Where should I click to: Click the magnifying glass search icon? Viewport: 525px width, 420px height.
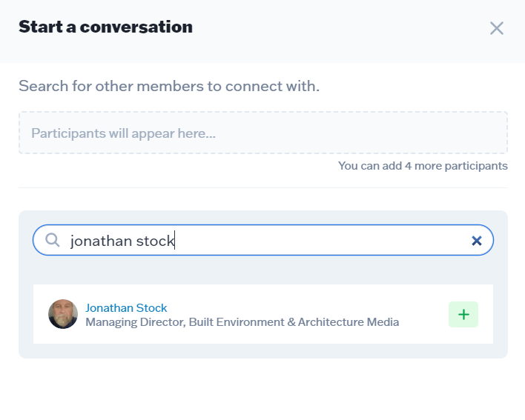click(x=53, y=240)
